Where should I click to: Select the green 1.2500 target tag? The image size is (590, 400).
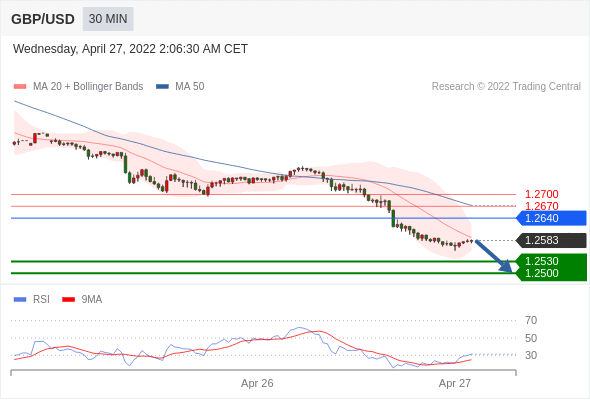tap(551, 274)
